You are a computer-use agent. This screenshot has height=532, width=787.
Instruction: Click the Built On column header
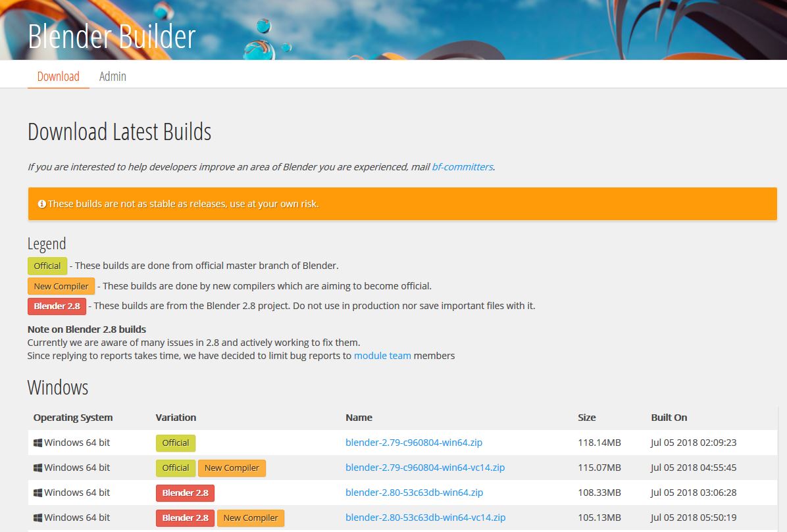669,417
